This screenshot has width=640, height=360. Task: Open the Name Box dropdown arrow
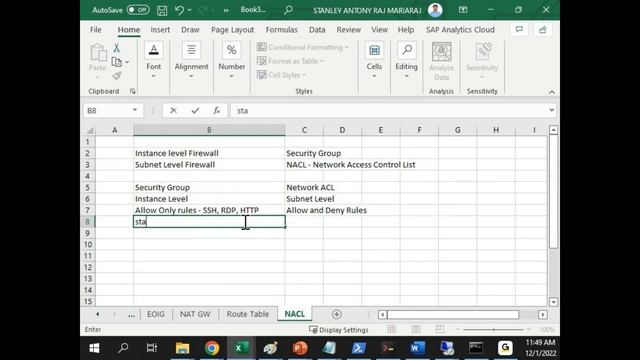(135, 110)
